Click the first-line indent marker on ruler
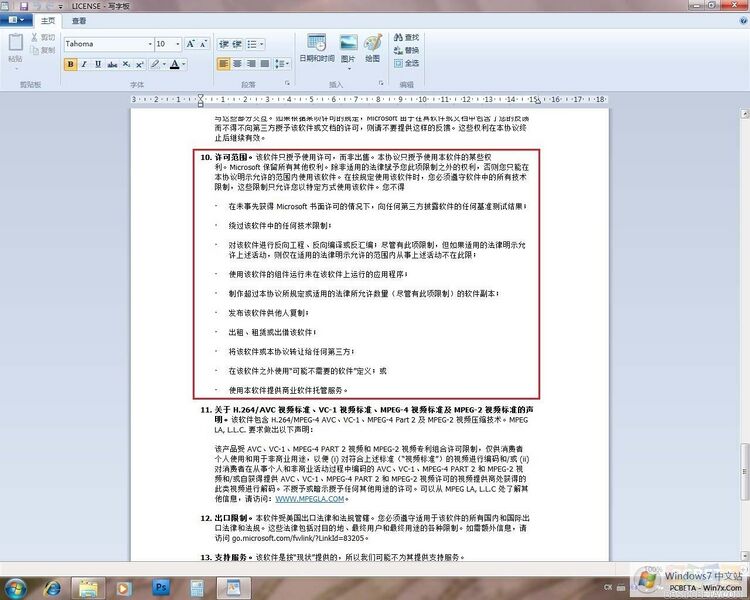Viewport: 750px width, 600px height. tap(200, 97)
